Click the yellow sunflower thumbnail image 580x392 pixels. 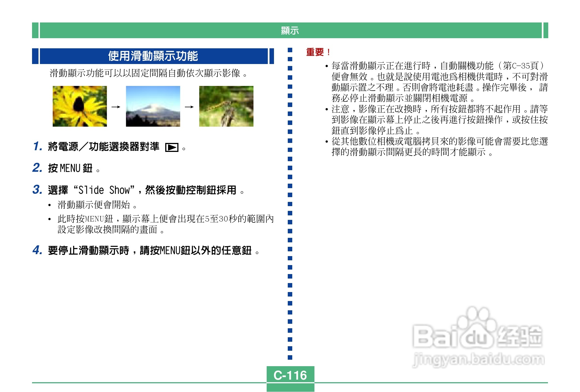[80, 106]
